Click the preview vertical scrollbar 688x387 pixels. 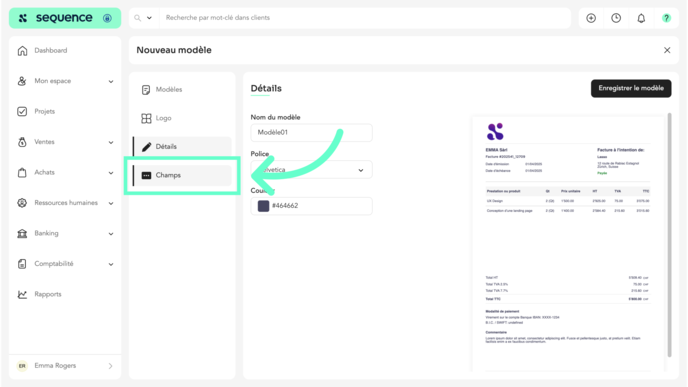(x=670, y=235)
